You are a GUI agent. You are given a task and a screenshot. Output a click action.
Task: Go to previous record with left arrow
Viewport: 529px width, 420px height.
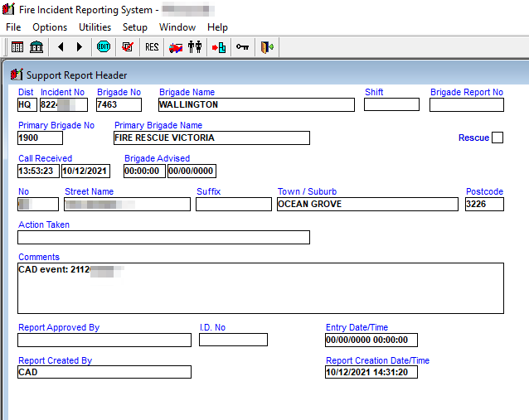pyautogui.click(x=61, y=47)
